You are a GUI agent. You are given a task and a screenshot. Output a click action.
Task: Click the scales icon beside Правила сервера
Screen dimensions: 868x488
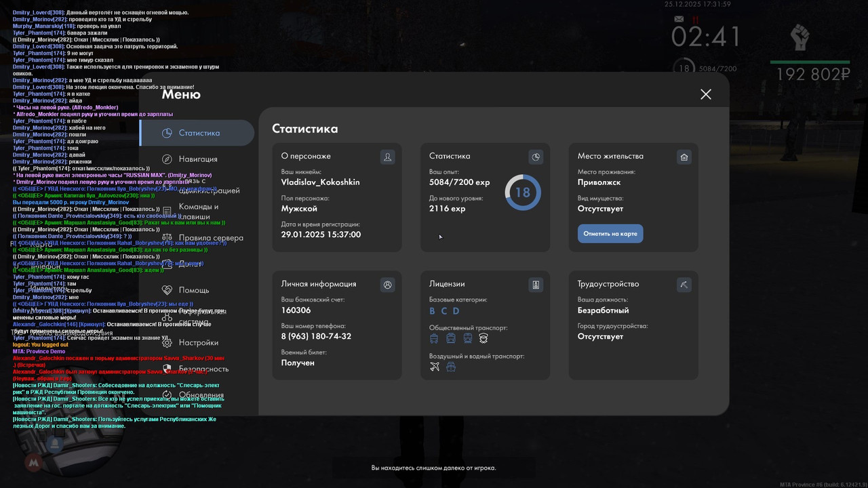167,238
